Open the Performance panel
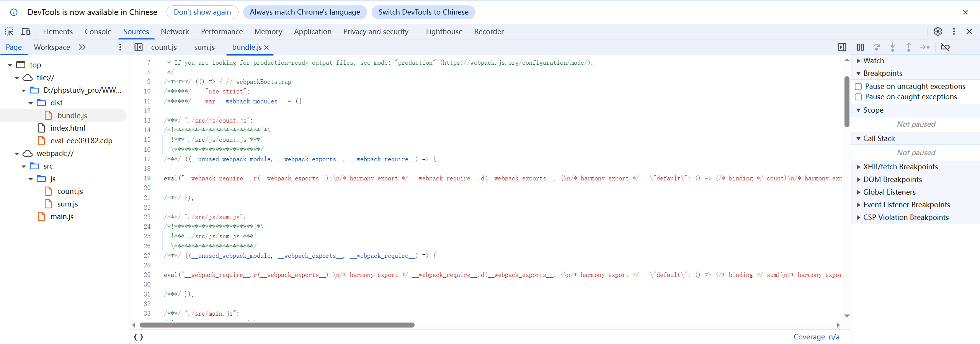 (x=222, y=31)
